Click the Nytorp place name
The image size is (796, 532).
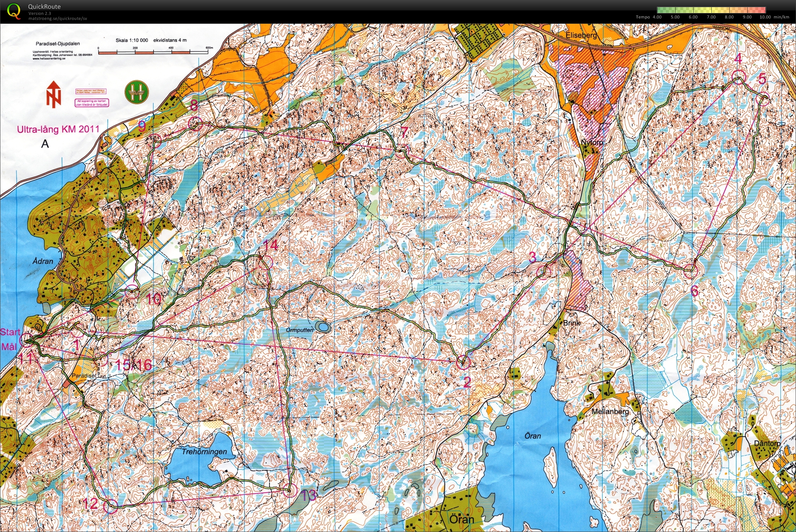tap(592, 142)
